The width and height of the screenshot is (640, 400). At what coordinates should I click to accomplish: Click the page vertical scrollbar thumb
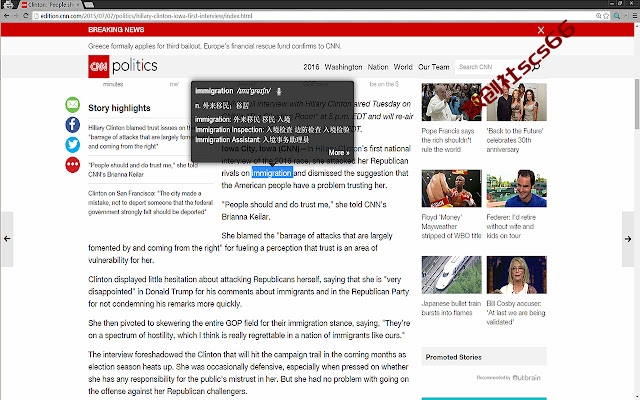[637, 104]
